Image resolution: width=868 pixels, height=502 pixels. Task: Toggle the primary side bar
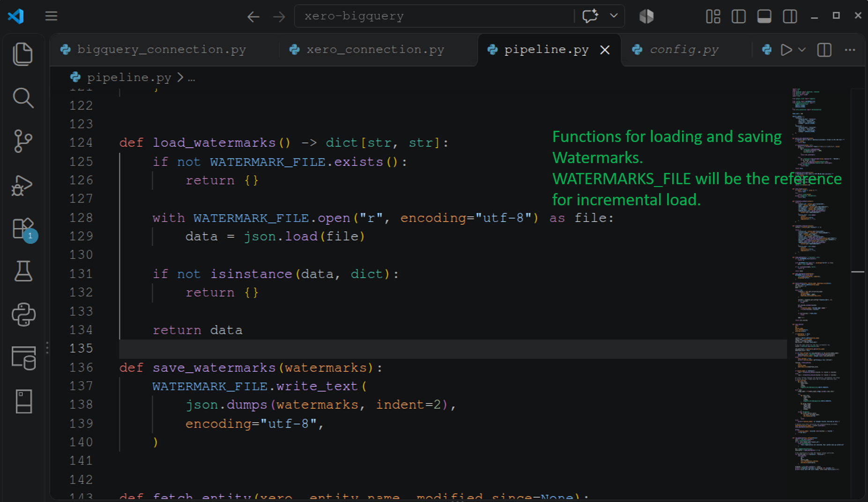[x=739, y=16]
